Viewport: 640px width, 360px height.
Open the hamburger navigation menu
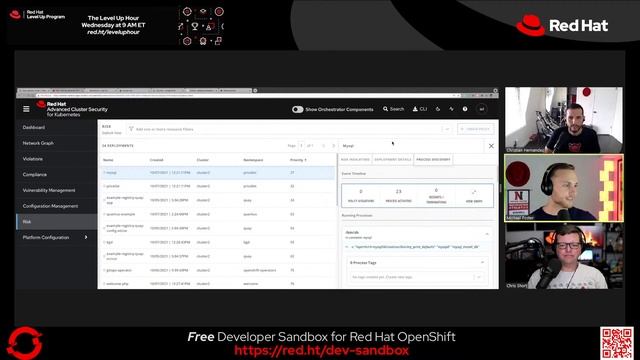[x=26, y=109]
